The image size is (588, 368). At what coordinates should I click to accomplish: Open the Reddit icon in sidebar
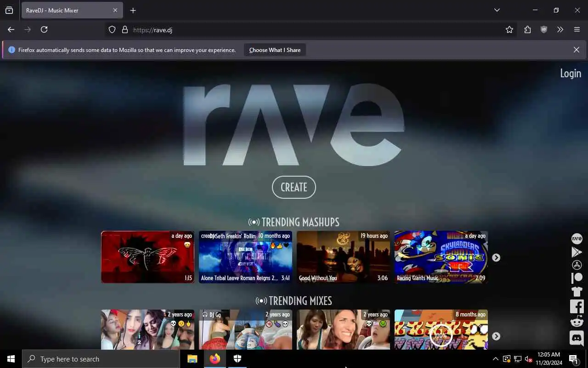coord(577,322)
